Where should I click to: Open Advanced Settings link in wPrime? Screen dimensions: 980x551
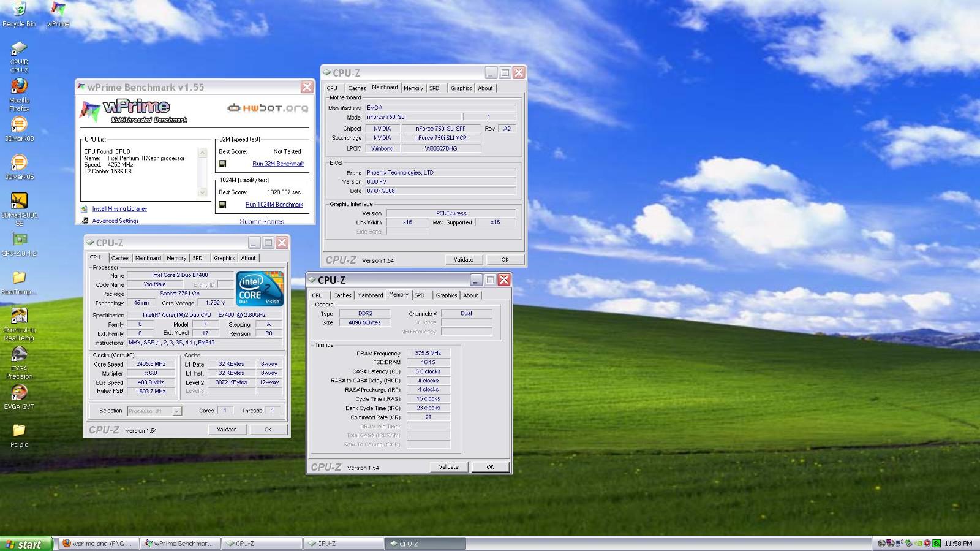pyautogui.click(x=115, y=221)
